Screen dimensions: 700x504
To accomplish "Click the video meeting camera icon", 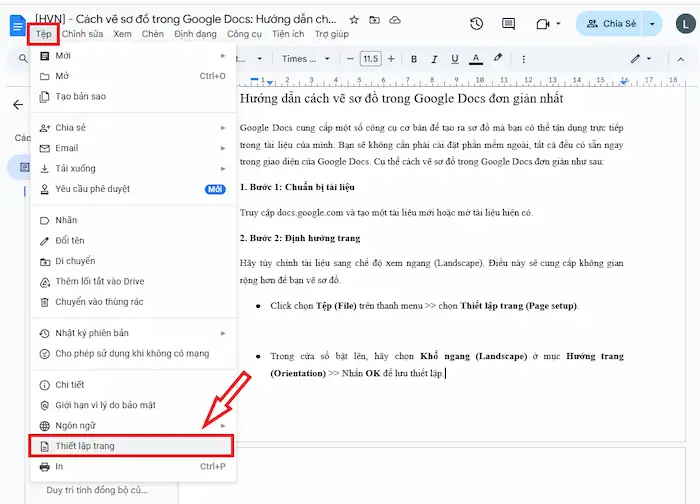I will (x=542, y=24).
